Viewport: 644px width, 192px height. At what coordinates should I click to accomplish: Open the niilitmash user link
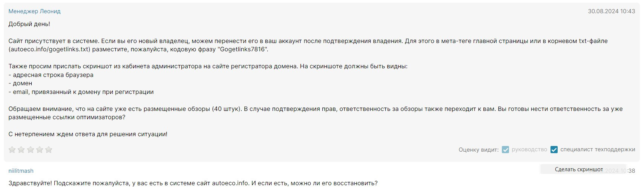pyautogui.click(x=21, y=171)
